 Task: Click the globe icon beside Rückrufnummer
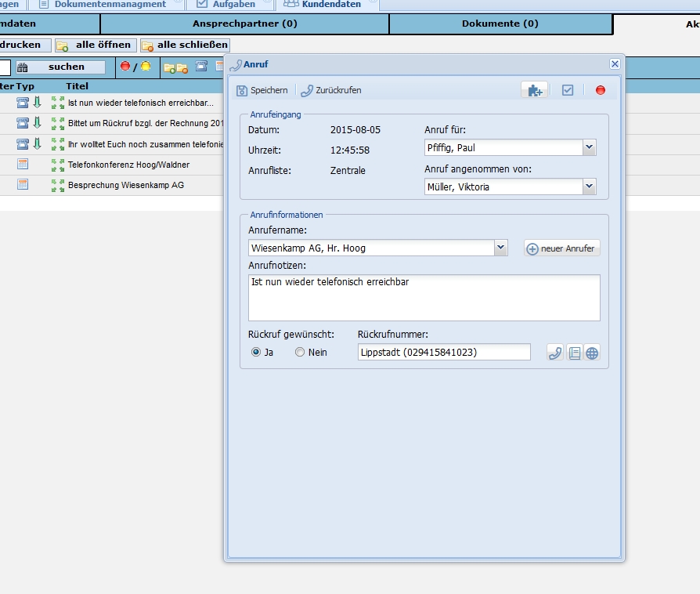pos(592,353)
